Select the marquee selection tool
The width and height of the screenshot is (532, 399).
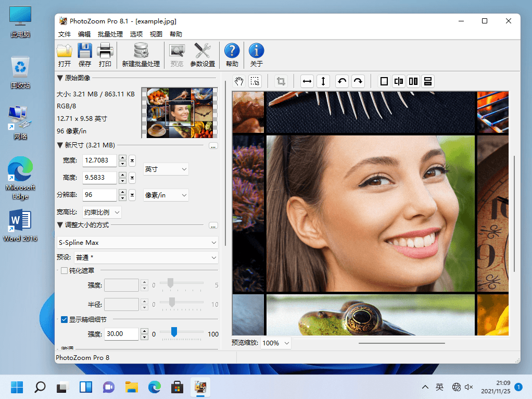(255, 81)
